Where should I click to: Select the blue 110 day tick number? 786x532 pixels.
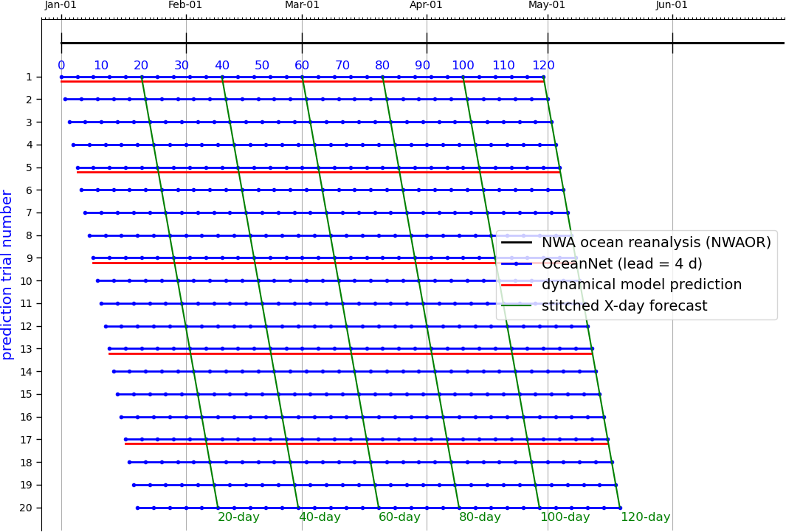tap(503, 66)
